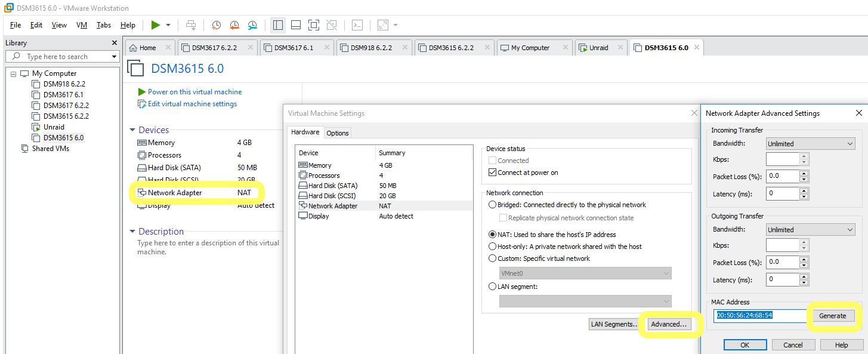Image resolution: width=868 pixels, height=354 pixels.
Task: Open the View menu
Action: (59, 25)
